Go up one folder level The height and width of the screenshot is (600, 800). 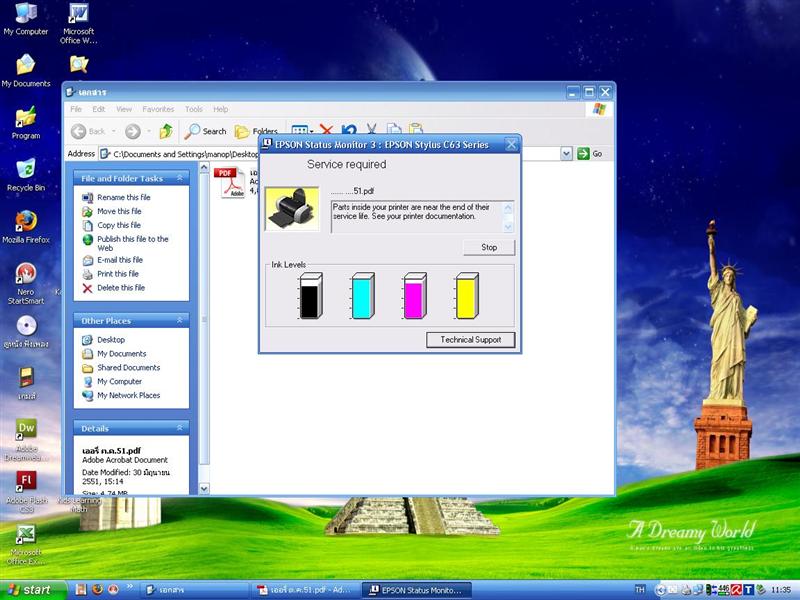tap(166, 131)
